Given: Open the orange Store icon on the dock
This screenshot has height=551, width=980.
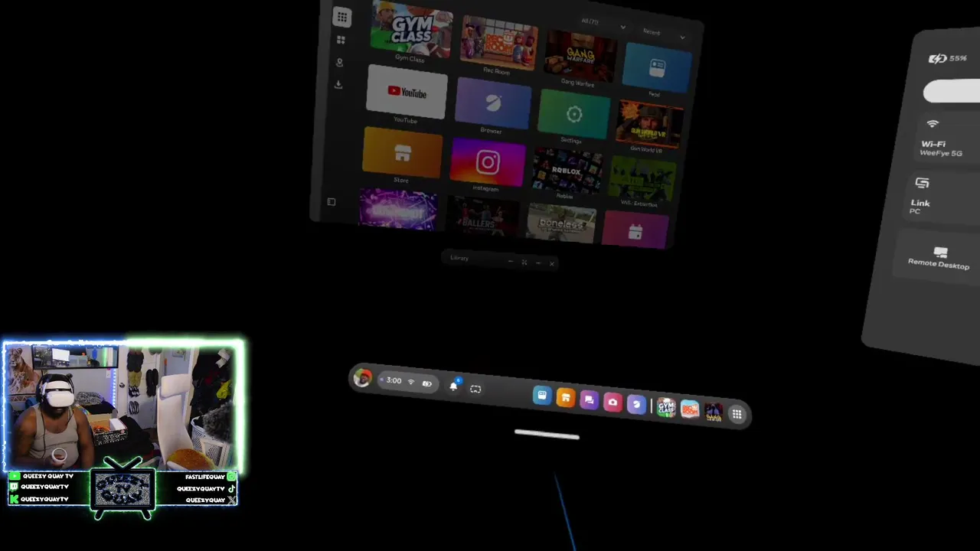Looking at the screenshot, I should [565, 398].
